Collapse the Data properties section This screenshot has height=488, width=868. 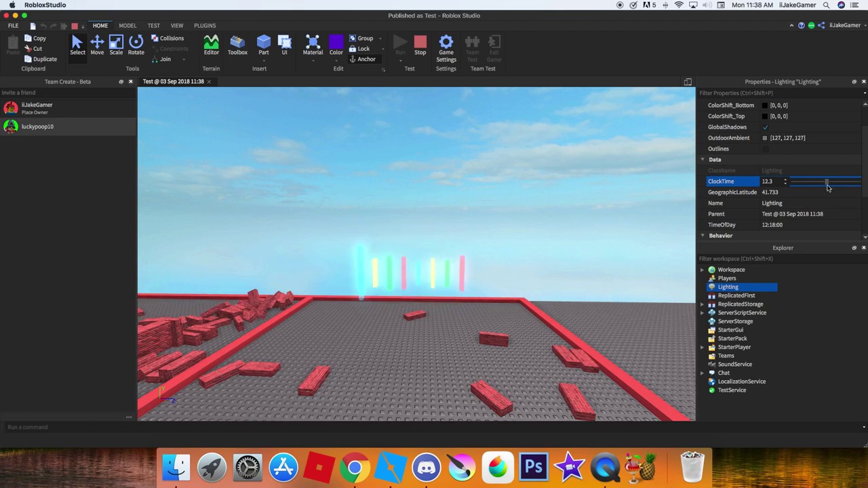(703, 160)
